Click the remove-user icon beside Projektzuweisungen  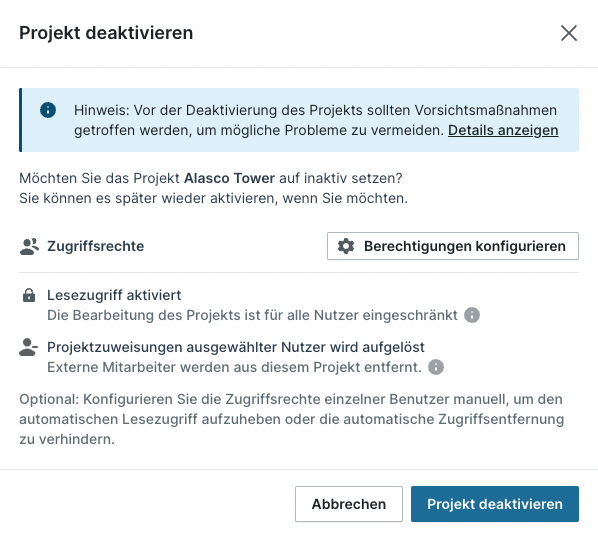click(x=28, y=347)
